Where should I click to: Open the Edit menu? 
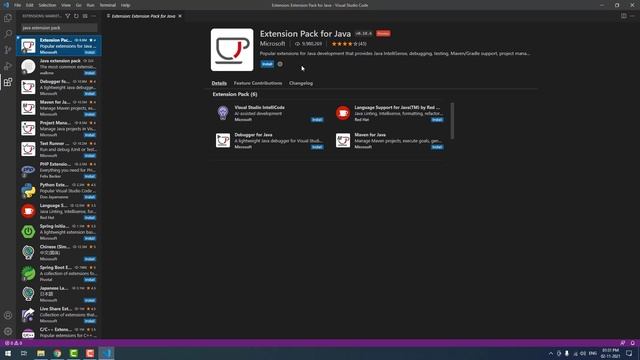(30, 5)
